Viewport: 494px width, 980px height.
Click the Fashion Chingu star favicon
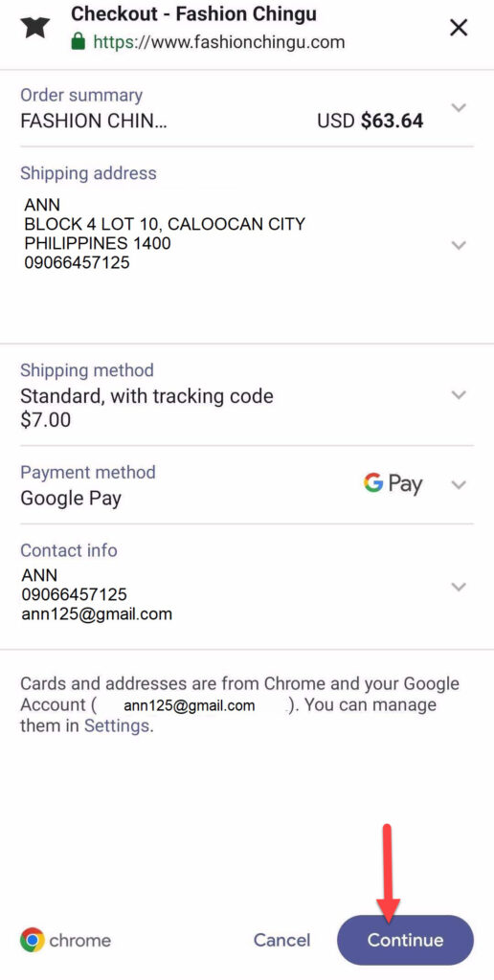(x=35, y=28)
